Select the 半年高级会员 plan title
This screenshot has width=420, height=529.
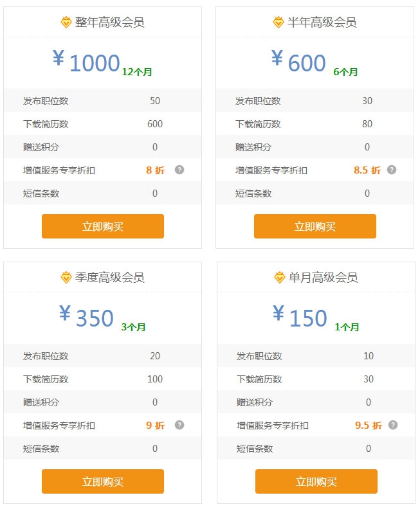pos(322,22)
